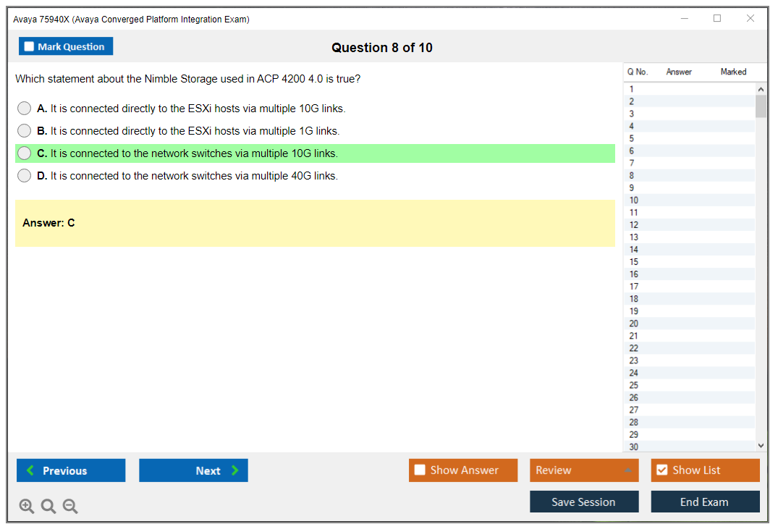Click the zoom in magnifier icon
The height and width of the screenshot is (532, 778).
point(27,506)
